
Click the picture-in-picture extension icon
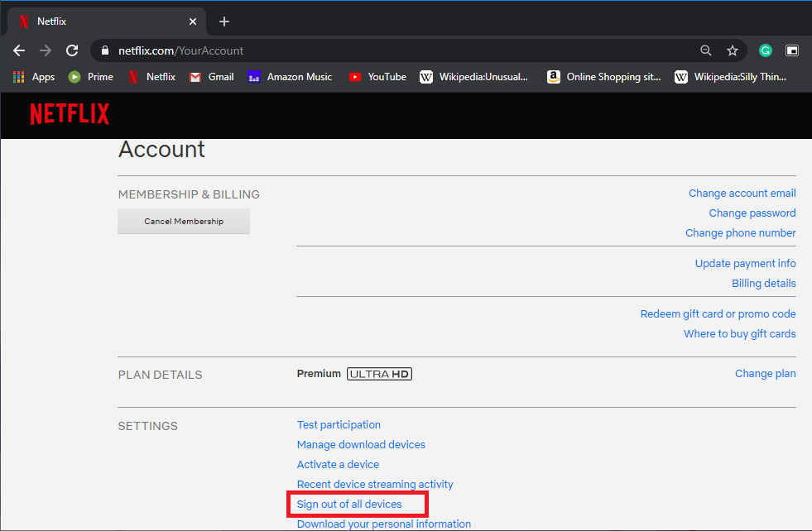click(x=792, y=50)
